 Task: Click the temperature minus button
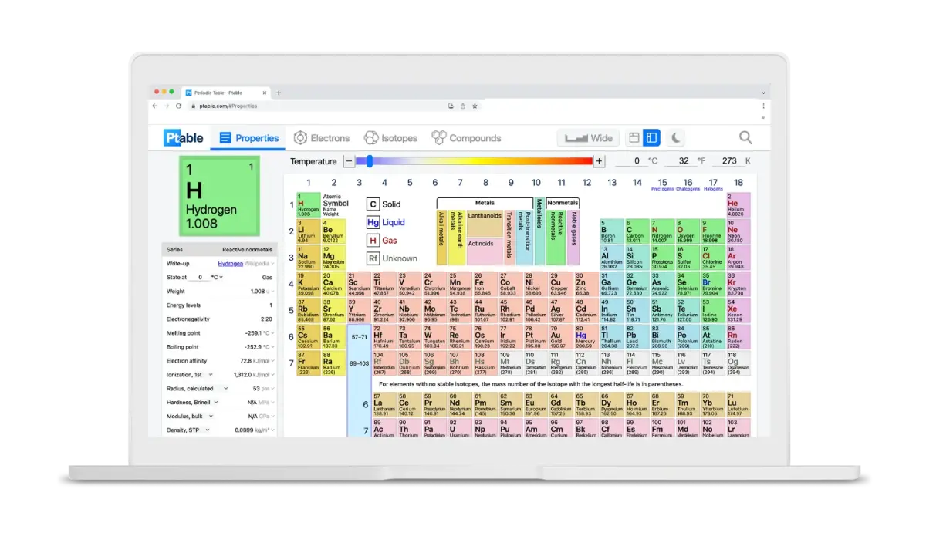tap(350, 161)
